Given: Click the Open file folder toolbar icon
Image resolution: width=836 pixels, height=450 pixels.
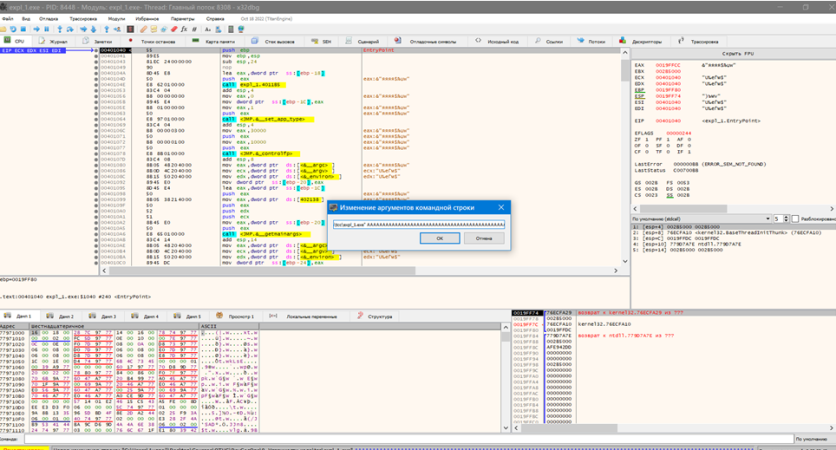Looking at the screenshot, I should coord(3,29).
